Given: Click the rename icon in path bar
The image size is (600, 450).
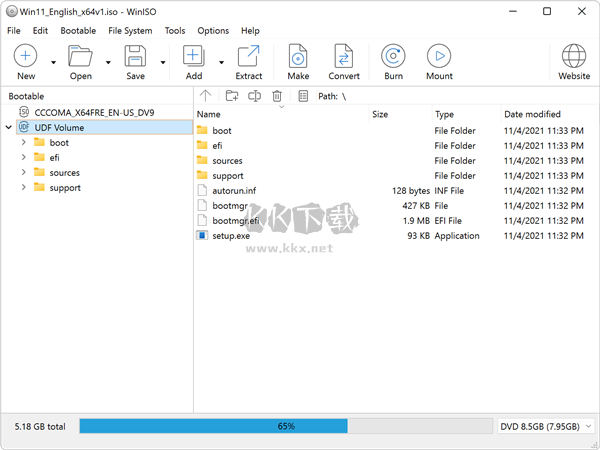Looking at the screenshot, I should pyautogui.click(x=254, y=96).
